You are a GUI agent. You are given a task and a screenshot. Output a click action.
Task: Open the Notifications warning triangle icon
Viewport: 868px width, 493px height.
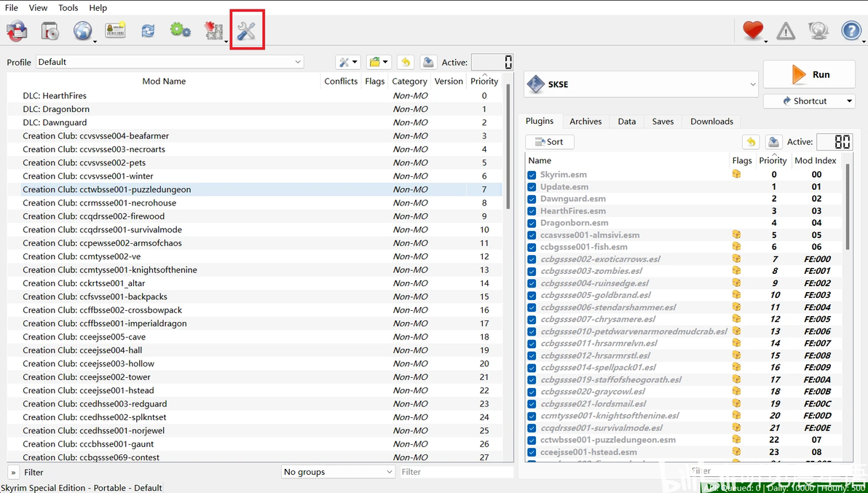(x=786, y=31)
